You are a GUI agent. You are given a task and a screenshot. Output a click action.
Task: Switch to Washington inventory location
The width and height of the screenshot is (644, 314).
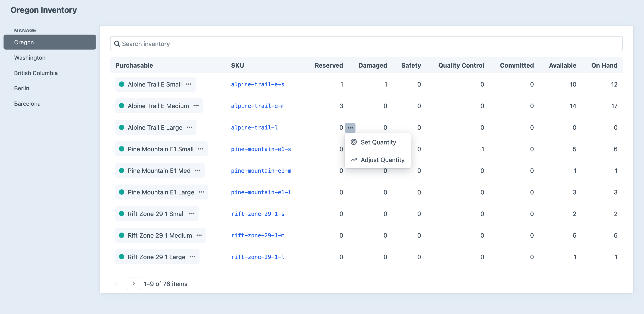pyautogui.click(x=30, y=58)
